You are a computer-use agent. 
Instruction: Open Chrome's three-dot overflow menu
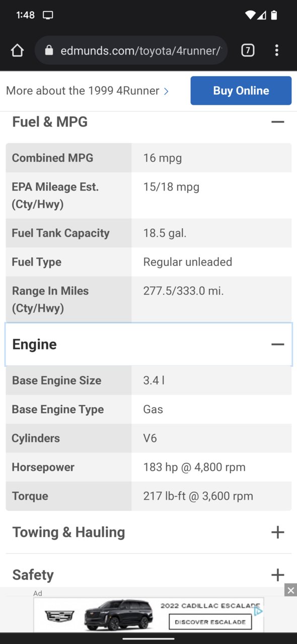[276, 50]
